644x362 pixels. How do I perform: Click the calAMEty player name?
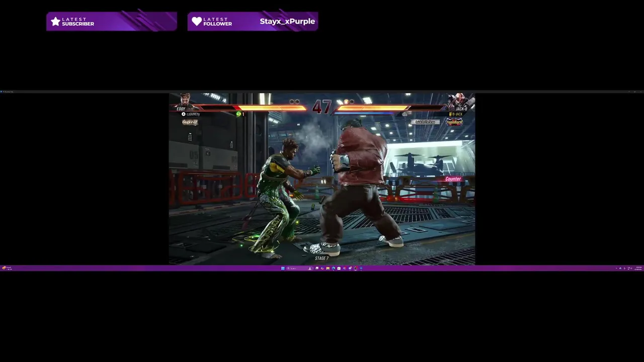point(193,114)
